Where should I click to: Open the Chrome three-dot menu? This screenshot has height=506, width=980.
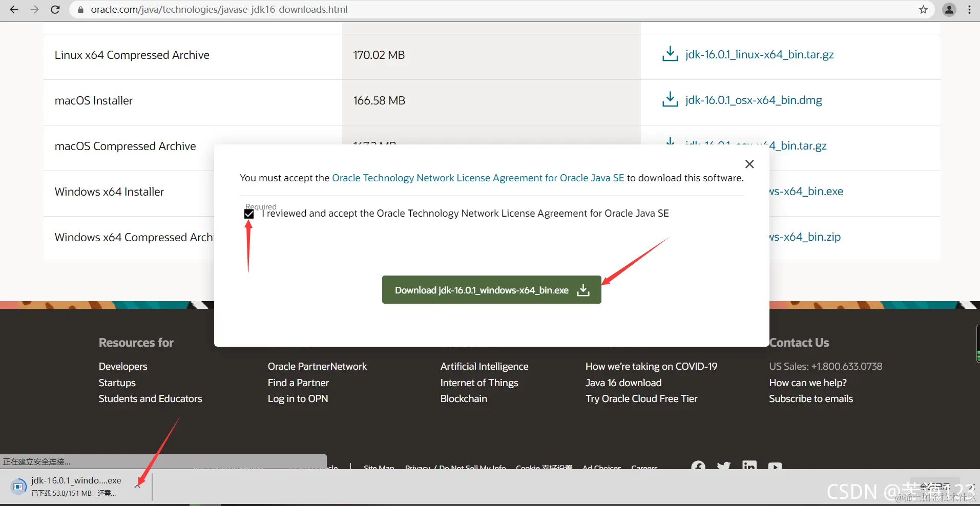pos(970,10)
